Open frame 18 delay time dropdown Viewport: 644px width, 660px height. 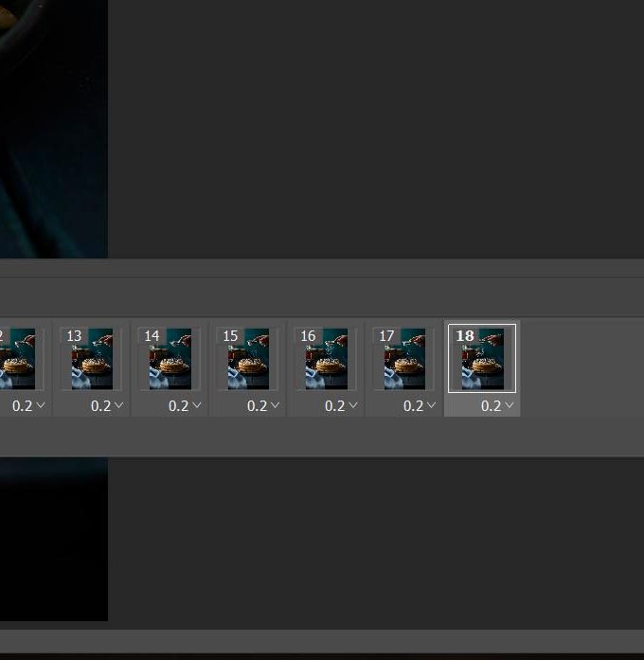[497, 406]
